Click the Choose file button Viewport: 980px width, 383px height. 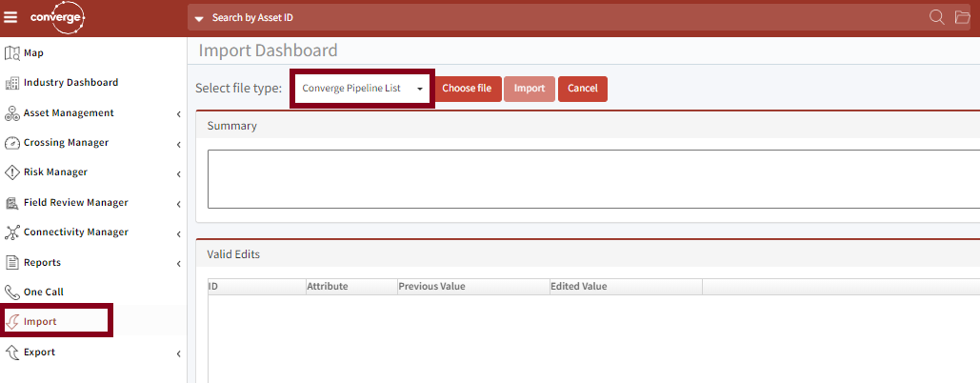(467, 89)
